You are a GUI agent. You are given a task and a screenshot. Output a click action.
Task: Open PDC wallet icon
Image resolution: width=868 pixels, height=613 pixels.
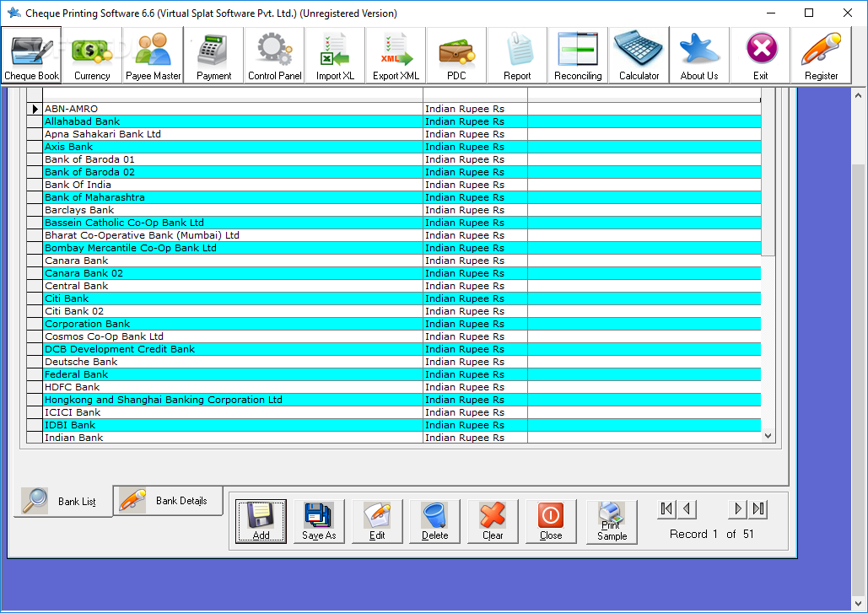(x=456, y=56)
